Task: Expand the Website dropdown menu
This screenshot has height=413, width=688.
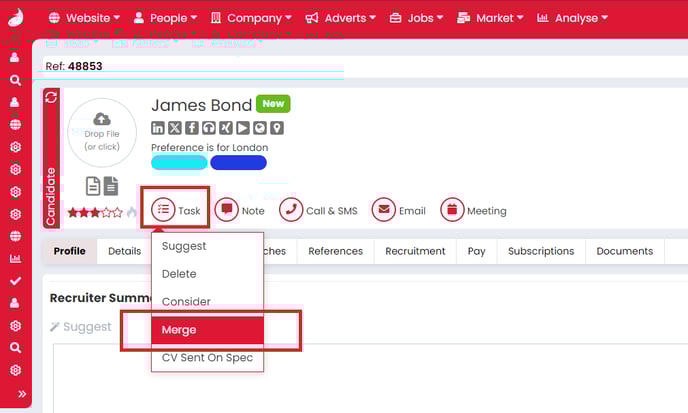Action: 84,18
